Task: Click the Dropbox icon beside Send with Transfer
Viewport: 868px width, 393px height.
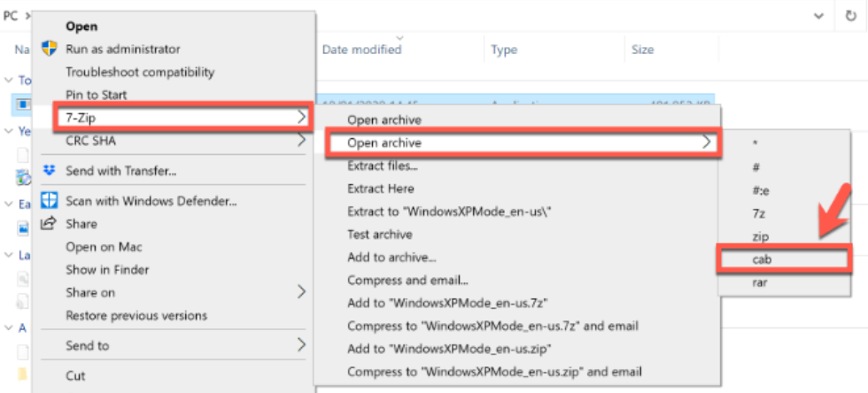Action: 50,171
